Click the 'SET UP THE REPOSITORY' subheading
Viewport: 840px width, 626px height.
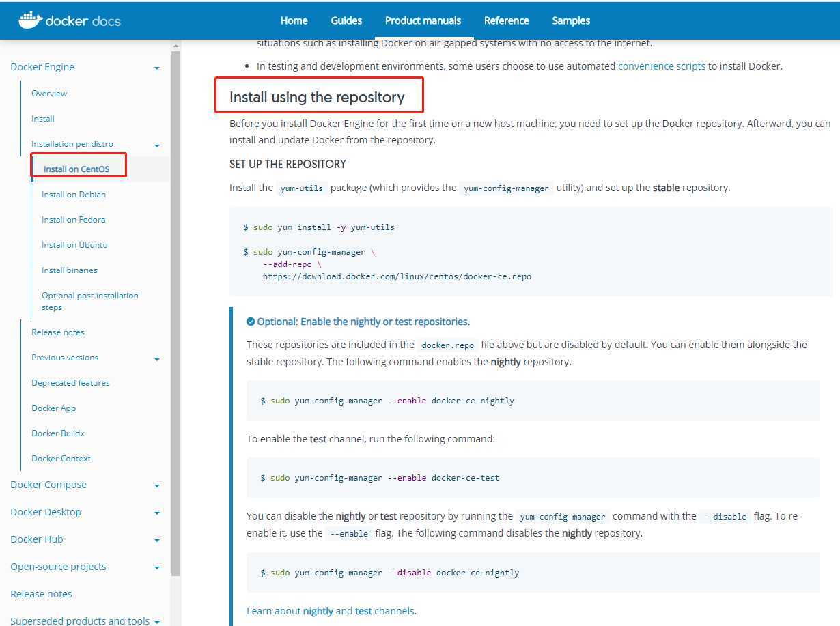tap(288, 164)
